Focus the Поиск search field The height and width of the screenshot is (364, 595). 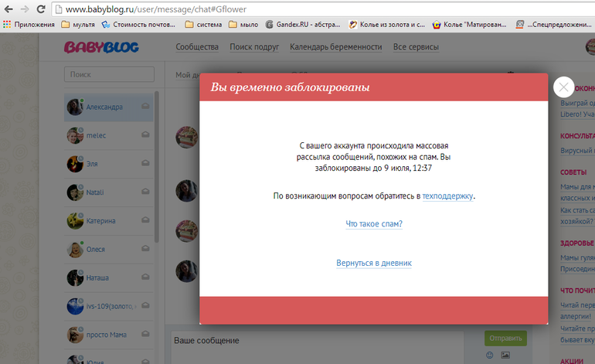click(x=109, y=74)
